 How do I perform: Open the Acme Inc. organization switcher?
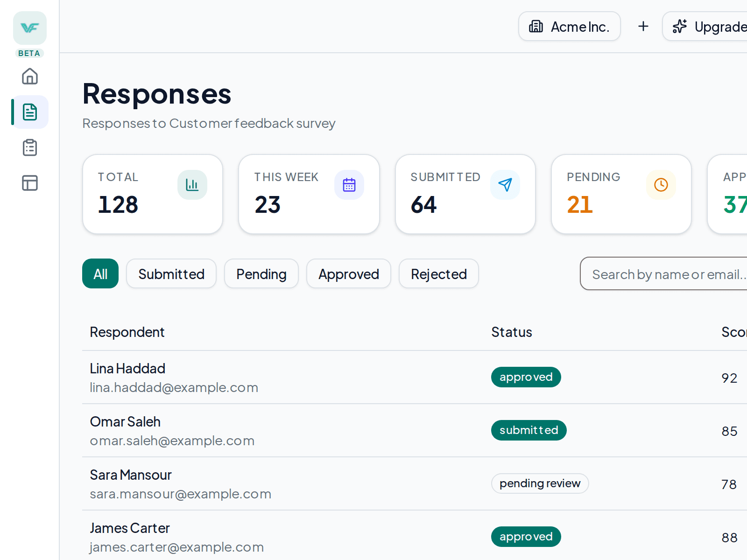[x=570, y=26]
